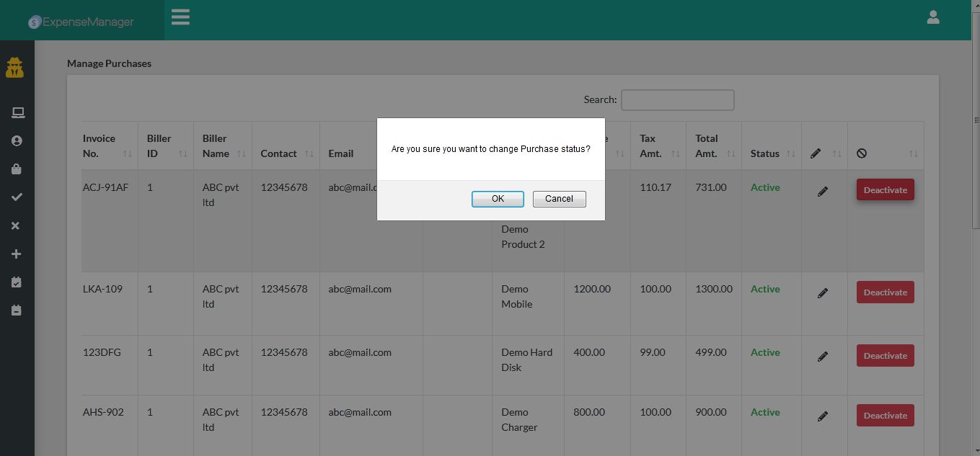The height and width of the screenshot is (456, 980).
Task: Open the user circle icon in sidebar
Action: pyautogui.click(x=17, y=141)
